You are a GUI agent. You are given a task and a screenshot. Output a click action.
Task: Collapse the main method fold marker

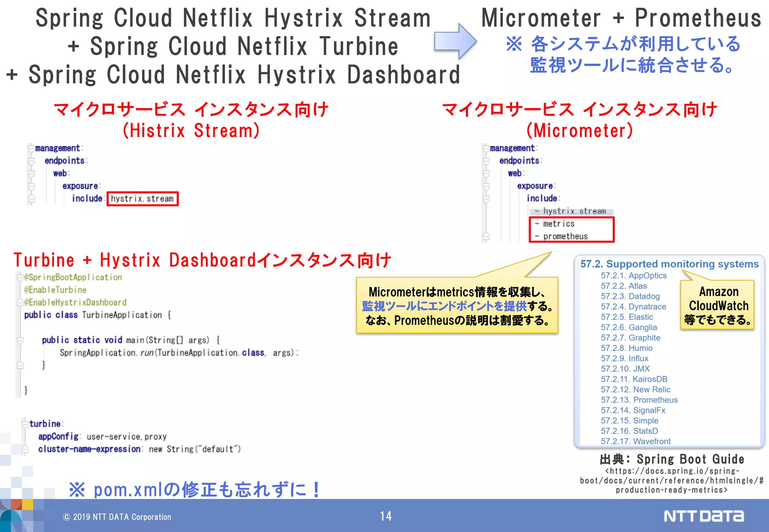[x=20, y=340]
